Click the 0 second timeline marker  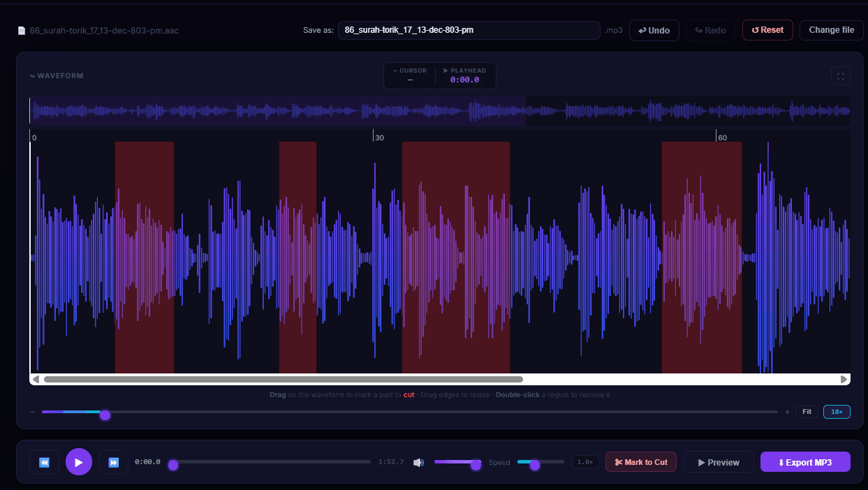tap(34, 138)
